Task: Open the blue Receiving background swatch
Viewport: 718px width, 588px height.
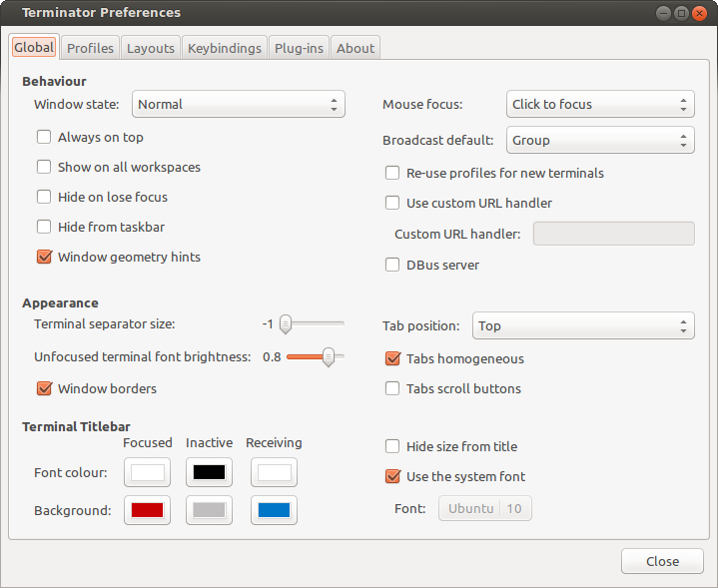Action: pos(274,510)
